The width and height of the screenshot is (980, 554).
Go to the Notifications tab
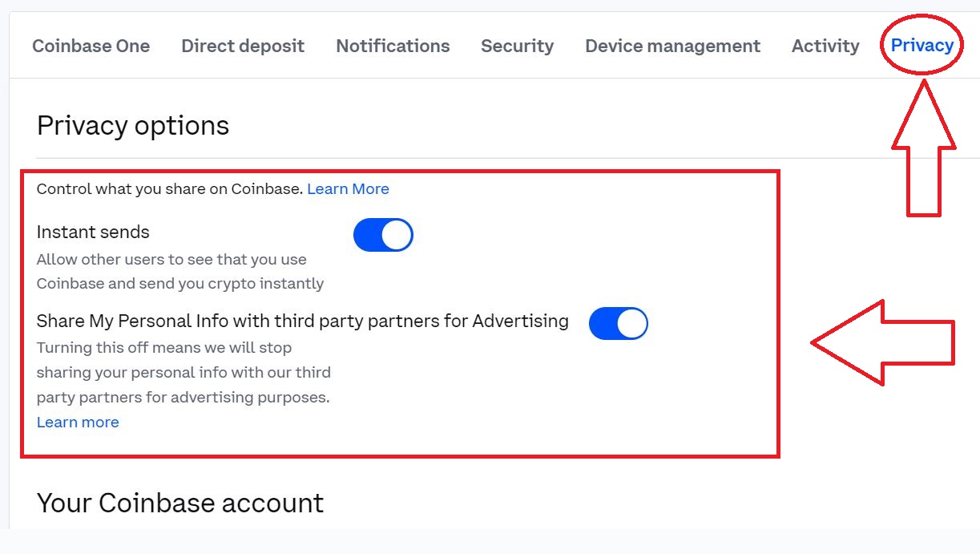click(x=393, y=47)
